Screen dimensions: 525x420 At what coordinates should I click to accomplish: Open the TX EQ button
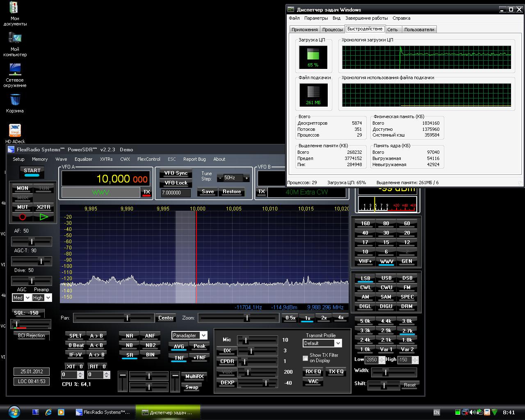[336, 372]
